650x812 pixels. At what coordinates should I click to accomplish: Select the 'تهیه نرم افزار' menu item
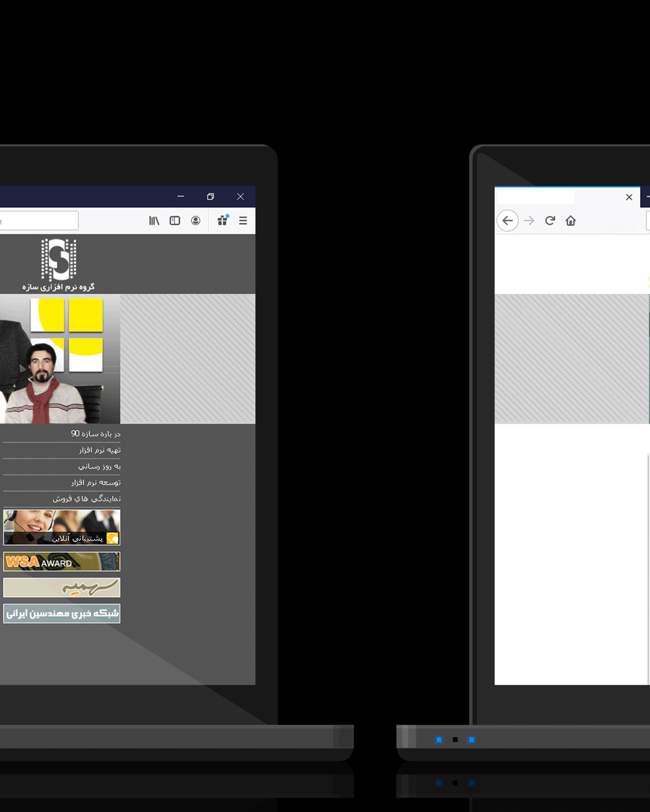pyautogui.click(x=99, y=450)
